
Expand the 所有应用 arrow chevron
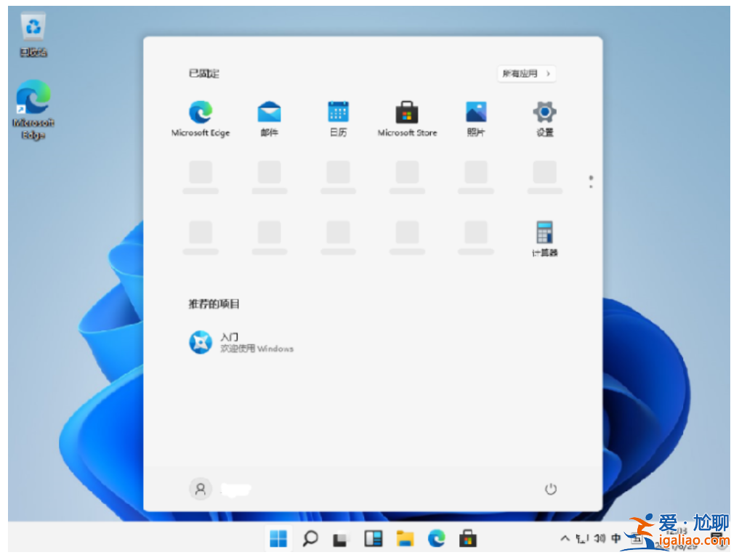tap(549, 73)
